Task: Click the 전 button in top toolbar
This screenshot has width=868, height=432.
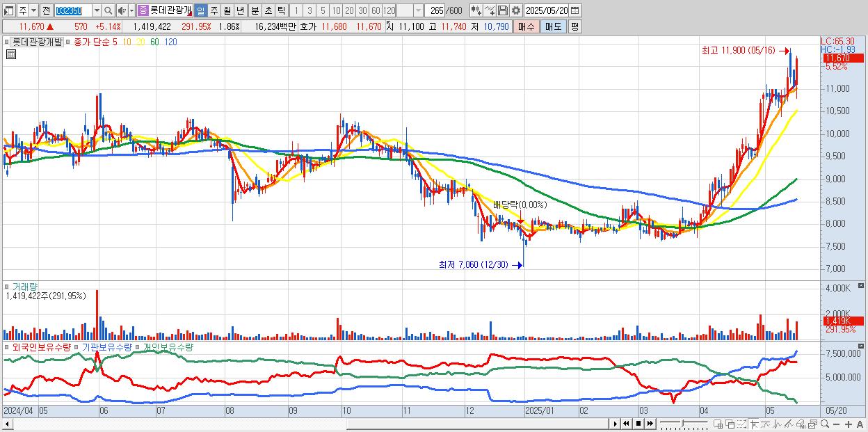Action: click(47, 10)
